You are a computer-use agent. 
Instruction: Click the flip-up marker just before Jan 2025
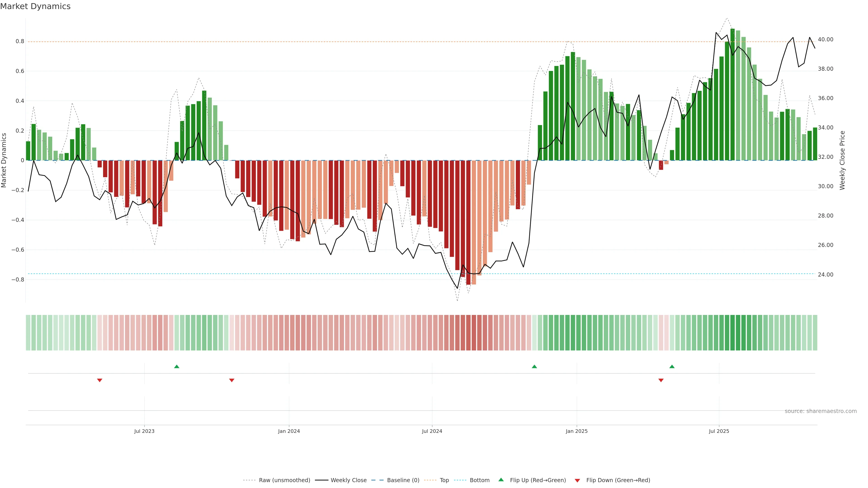tap(534, 366)
